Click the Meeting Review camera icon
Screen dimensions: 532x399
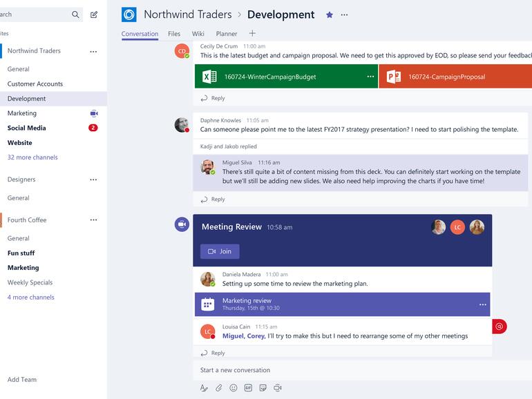[x=182, y=224]
